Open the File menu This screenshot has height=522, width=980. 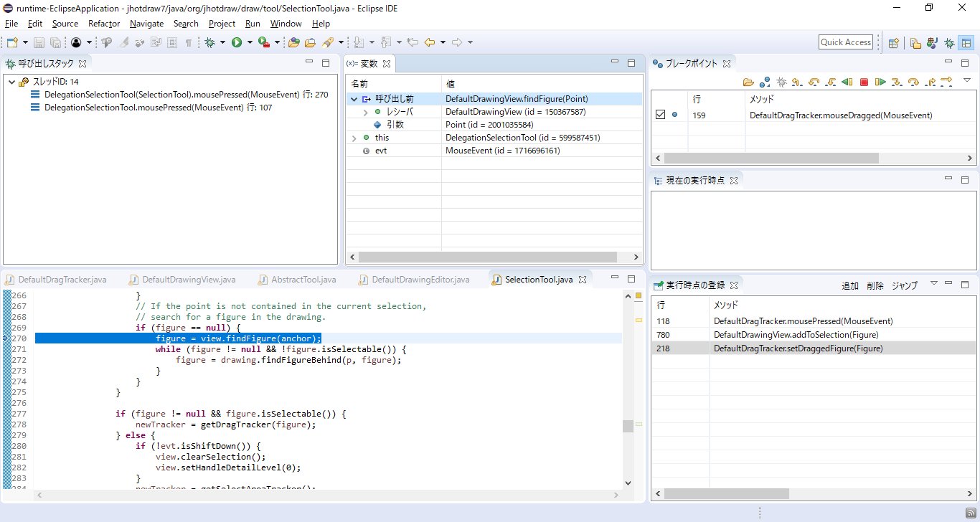11,24
